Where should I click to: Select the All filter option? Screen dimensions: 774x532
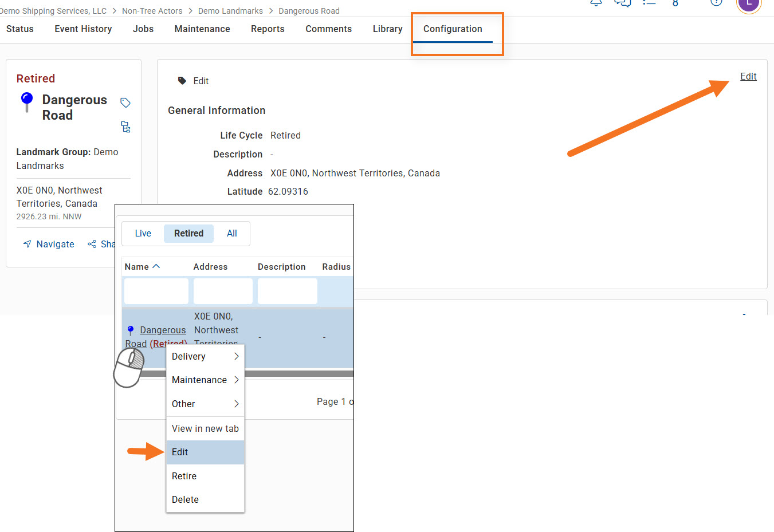232,233
